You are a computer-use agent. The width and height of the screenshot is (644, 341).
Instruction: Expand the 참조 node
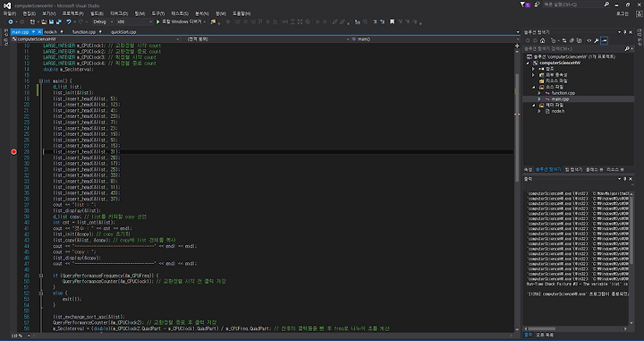click(533, 69)
